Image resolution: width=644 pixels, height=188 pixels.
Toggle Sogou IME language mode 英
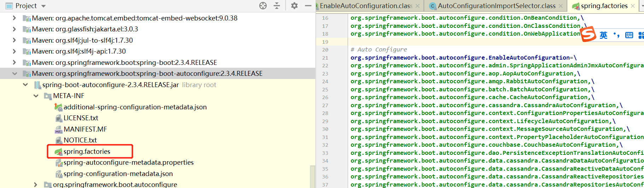[603, 35]
